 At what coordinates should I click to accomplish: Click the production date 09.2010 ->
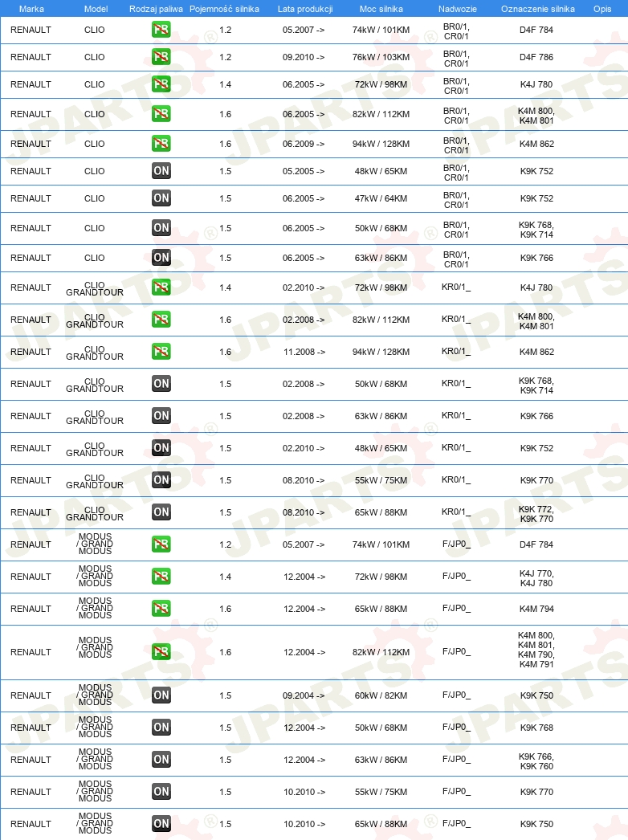click(x=304, y=57)
